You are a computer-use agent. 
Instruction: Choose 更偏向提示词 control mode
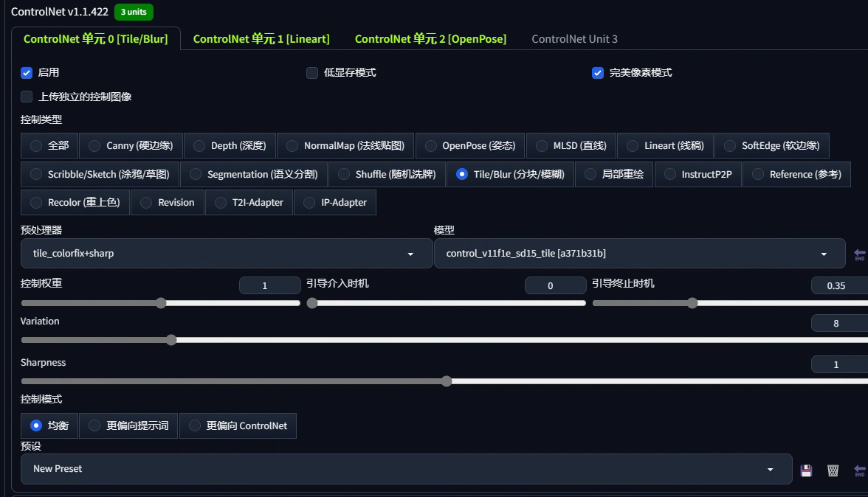point(128,425)
